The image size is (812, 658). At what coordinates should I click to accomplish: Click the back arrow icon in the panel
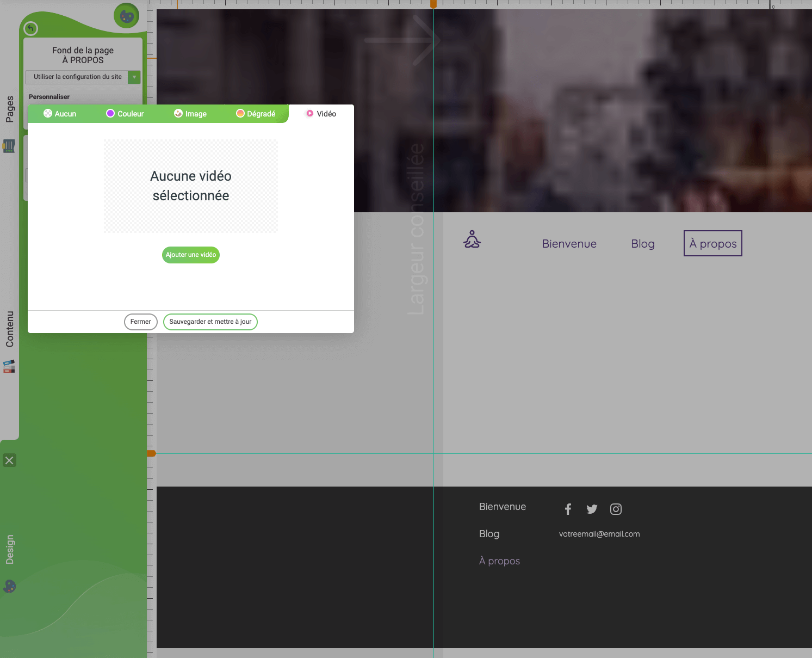[31, 28]
